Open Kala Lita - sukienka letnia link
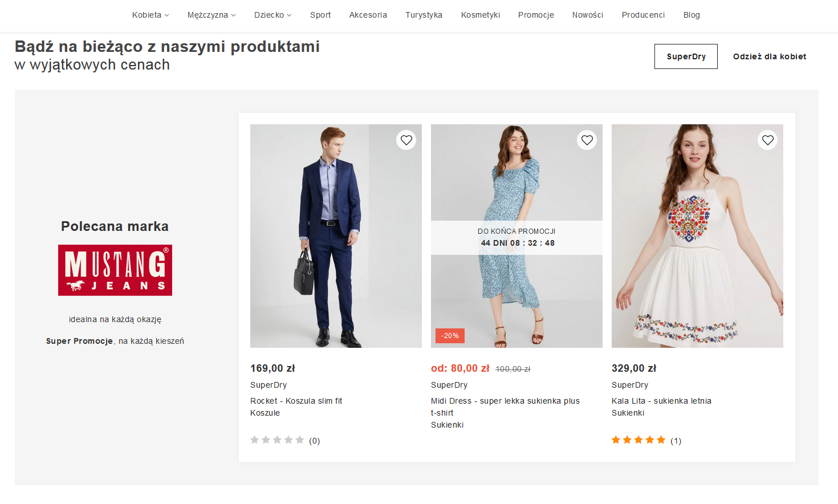The image size is (838, 504). click(x=661, y=401)
